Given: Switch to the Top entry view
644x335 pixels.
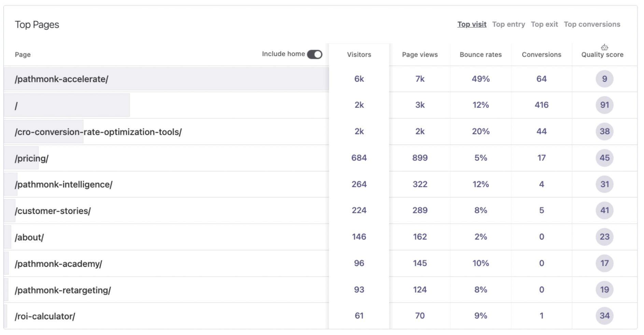Looking at the screenshot, I should [508, 24].
